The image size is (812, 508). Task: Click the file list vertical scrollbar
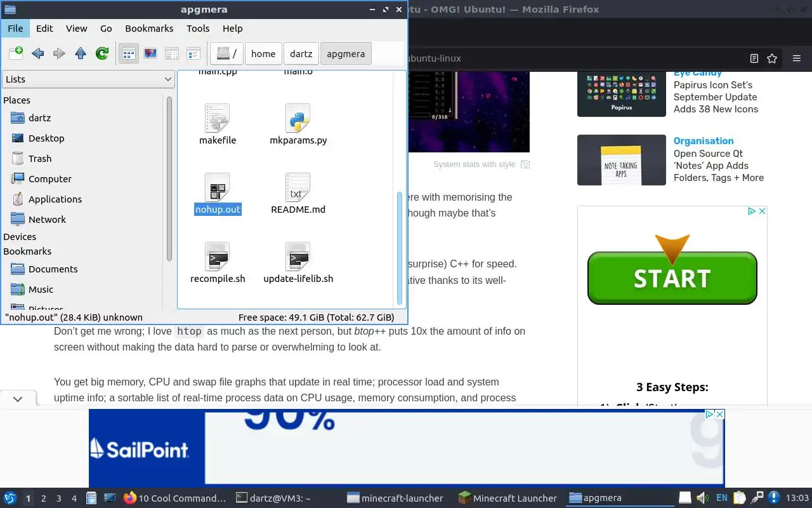tap(400, 248)
